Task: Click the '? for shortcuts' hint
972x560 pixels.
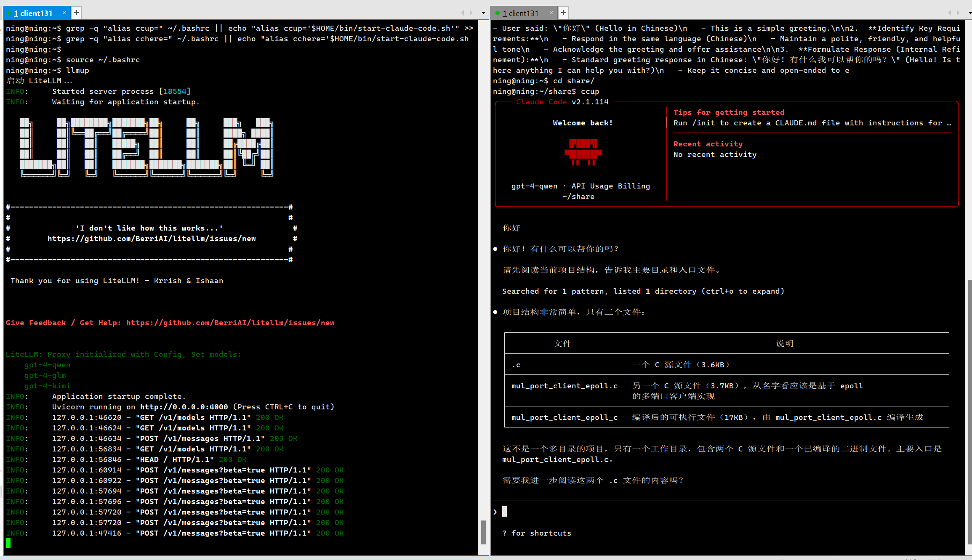Action: click(537, 533)
